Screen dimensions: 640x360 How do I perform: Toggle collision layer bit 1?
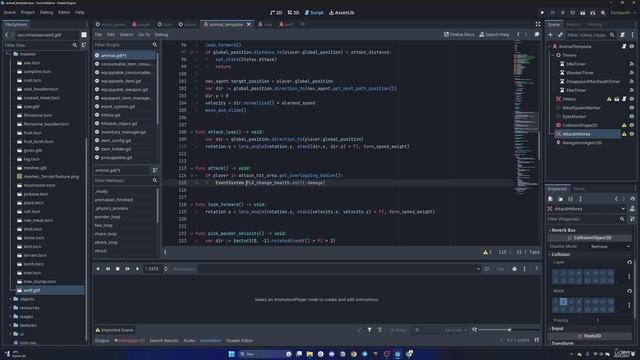click(556, 273)
